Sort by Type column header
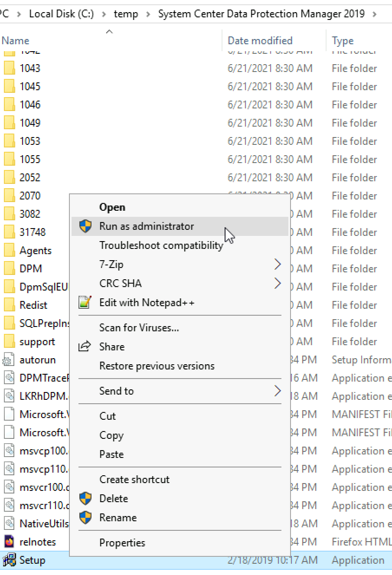The height and width of the screenshot is (575, 392). tap(343, 41)
